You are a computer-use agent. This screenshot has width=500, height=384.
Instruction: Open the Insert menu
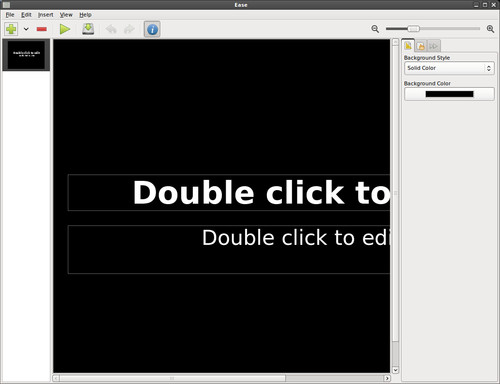pyautogui.click(x=45, y=15)
